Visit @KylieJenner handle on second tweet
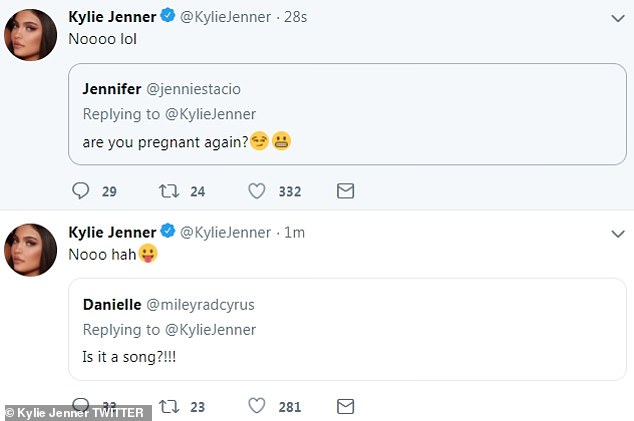634x421 pixels. coord(225,232)
